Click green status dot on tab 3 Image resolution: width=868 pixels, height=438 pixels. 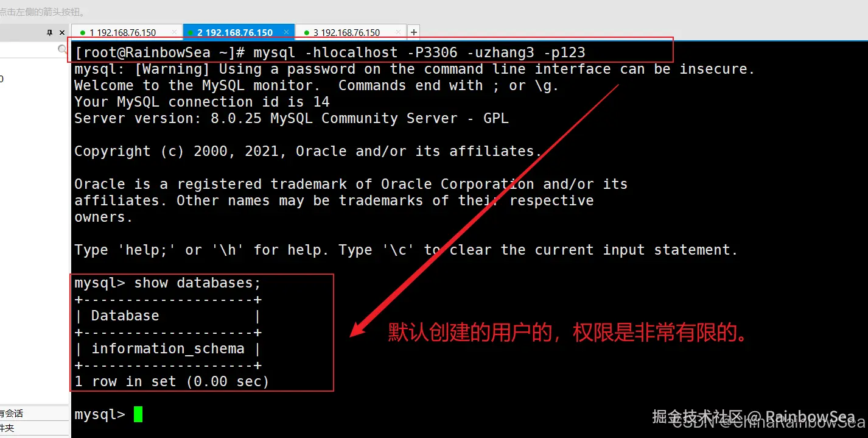click(x=307, y=33)
